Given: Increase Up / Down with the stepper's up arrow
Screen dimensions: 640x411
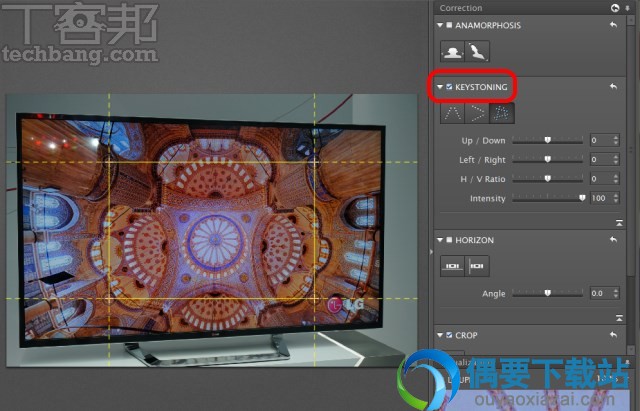Looking at the screenshot, I should [x=616, y=137].
